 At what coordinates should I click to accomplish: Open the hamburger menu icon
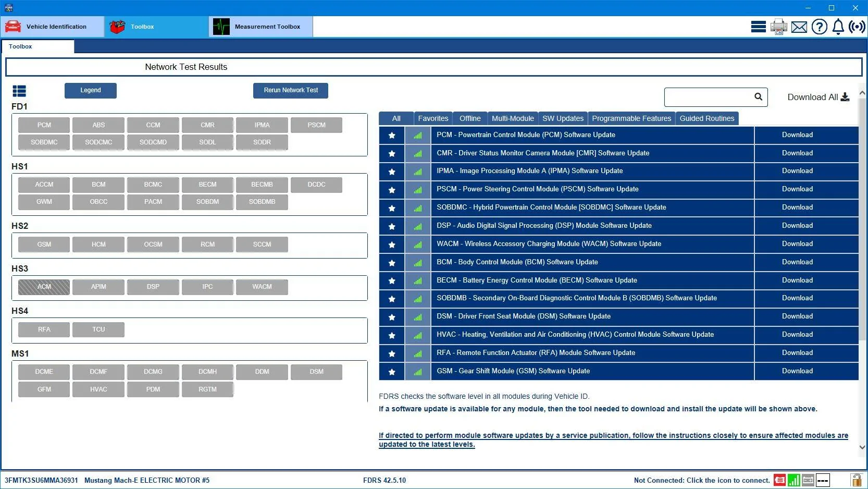(x=758, y=27)
